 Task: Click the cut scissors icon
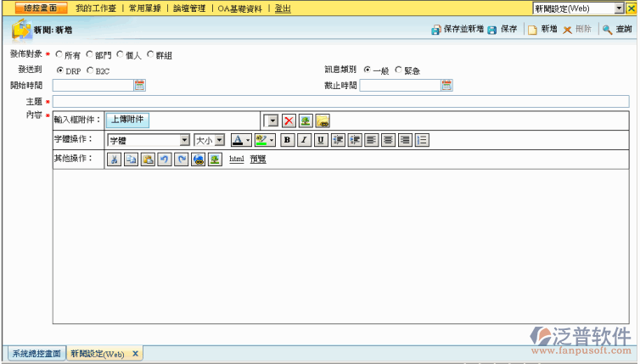(x=114, y=159)
